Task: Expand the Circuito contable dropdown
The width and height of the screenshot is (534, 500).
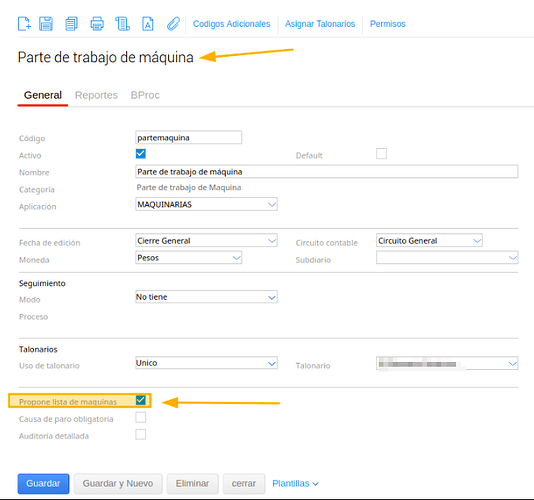Action: (429, 240)
